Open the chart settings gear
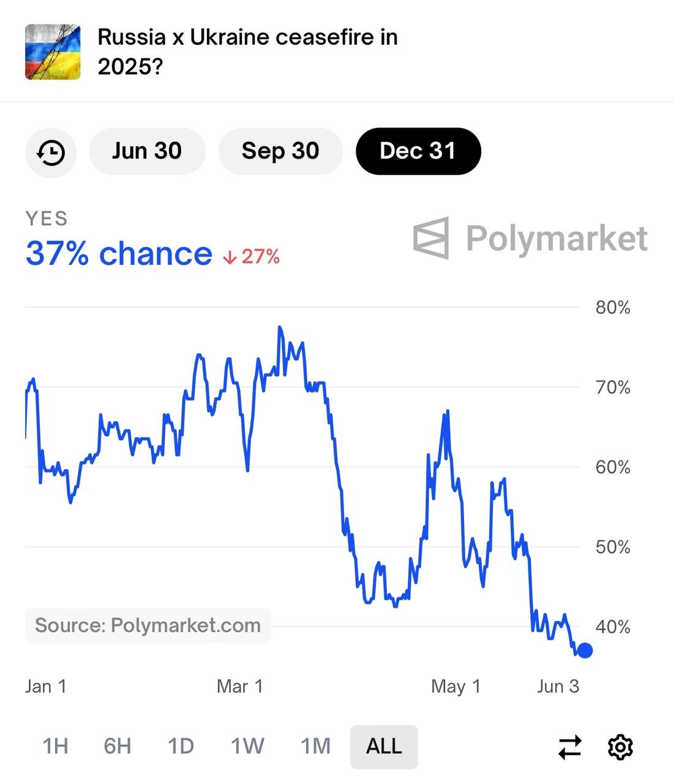Screen dimensions: 674x784 [x=620, y=747]
